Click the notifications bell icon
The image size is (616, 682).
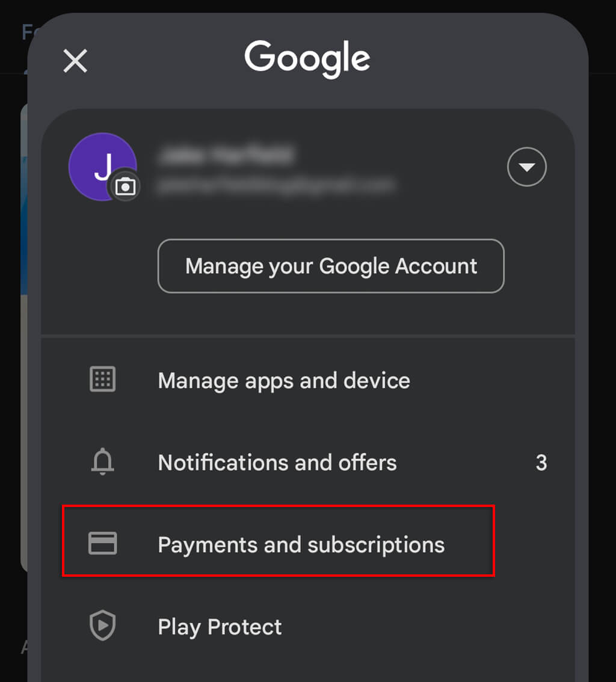(x=102, y=462)
